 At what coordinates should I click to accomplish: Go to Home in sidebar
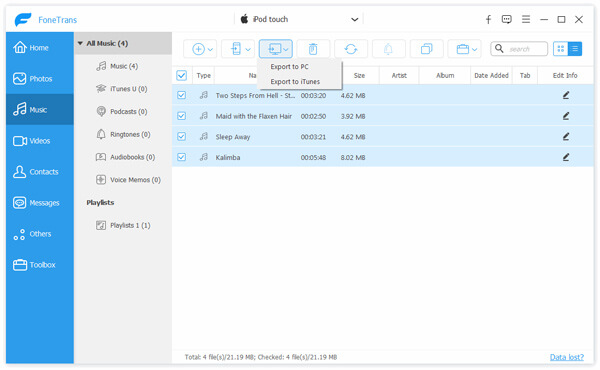pyautogui.click(x=40, y=48)
